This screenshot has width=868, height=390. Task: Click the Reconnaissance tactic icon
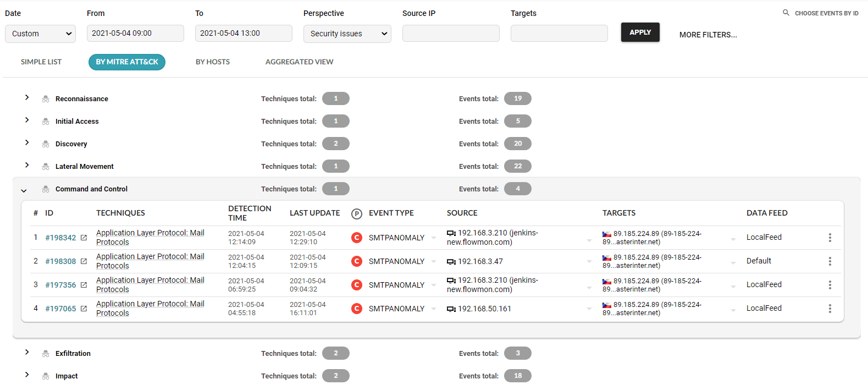[x=46, y=99]
